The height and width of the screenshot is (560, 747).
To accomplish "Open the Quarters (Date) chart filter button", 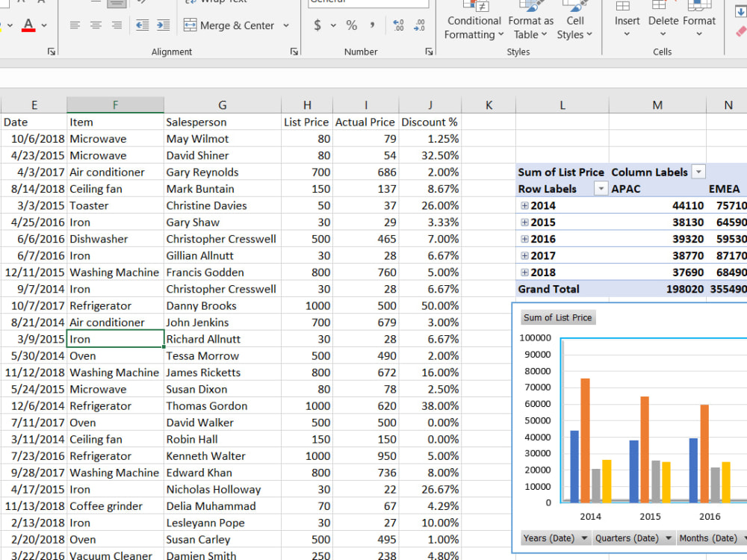I will click(x=633, y=538).
